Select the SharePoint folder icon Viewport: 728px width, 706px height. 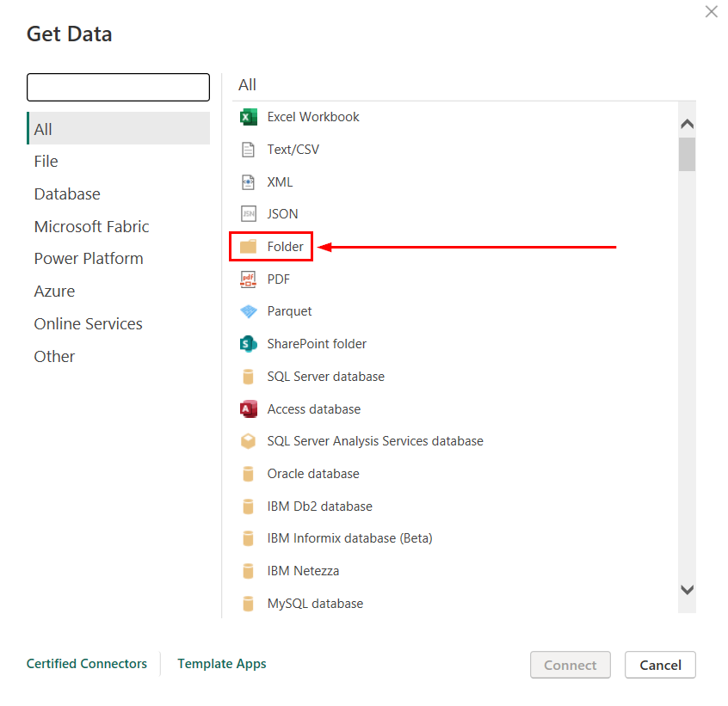pos(249,344)
